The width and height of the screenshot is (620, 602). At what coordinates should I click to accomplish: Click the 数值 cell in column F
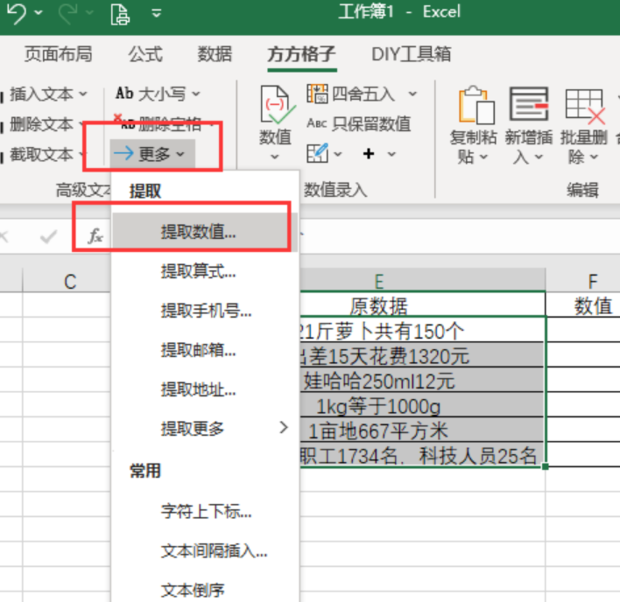584,305
